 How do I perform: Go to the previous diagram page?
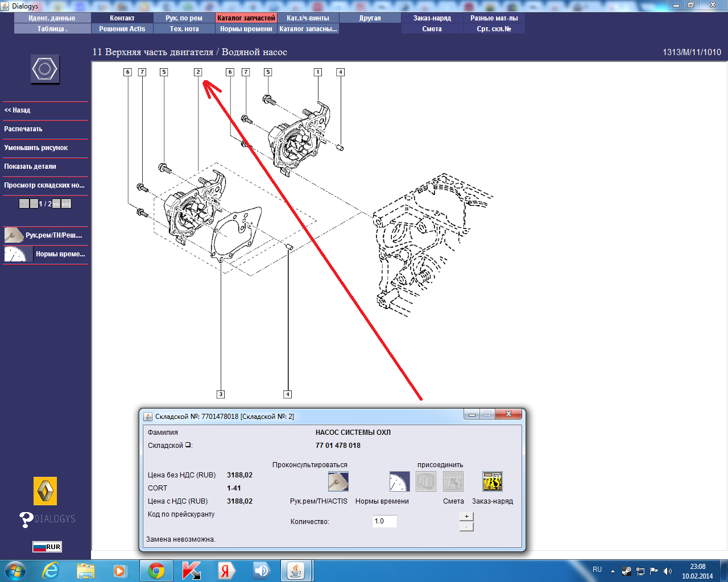click(x=34, y=203)
